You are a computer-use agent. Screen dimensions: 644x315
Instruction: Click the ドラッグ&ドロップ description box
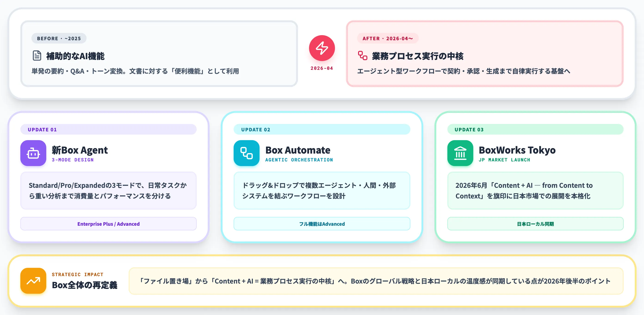coord(322,191)
